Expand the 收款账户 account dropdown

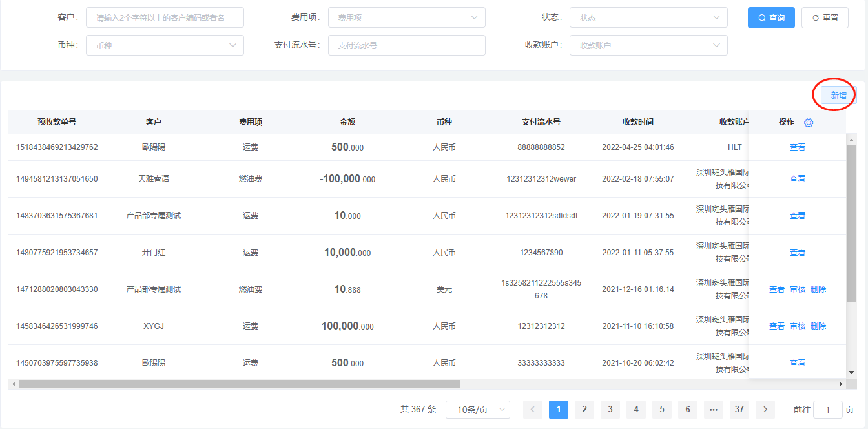(648, 45)
